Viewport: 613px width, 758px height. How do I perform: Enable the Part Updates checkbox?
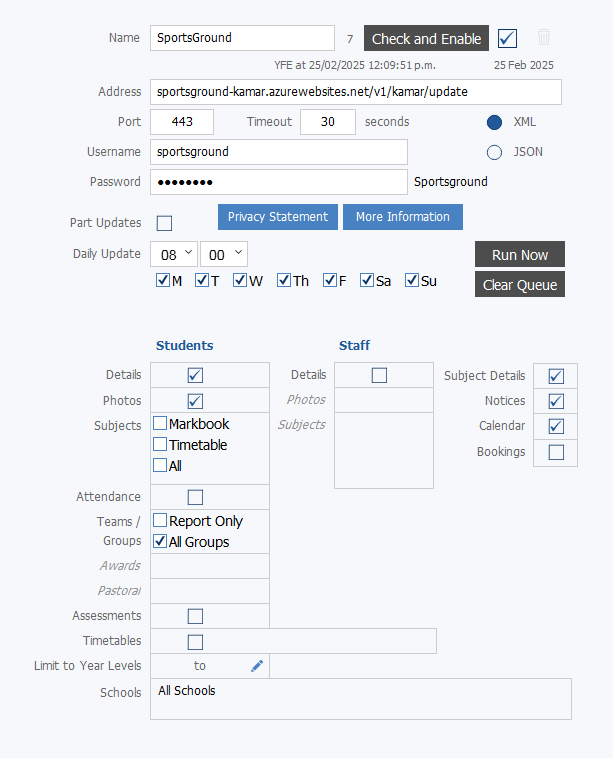pos(164,223)
